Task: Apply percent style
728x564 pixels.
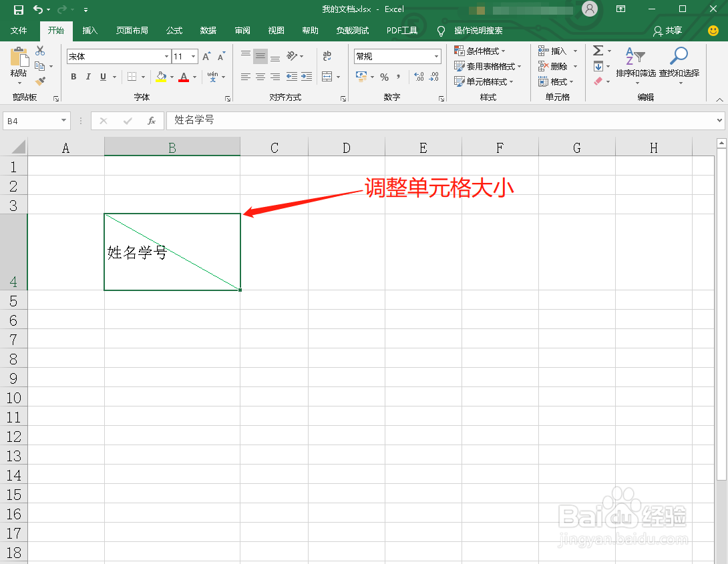Action: point(385,77)
